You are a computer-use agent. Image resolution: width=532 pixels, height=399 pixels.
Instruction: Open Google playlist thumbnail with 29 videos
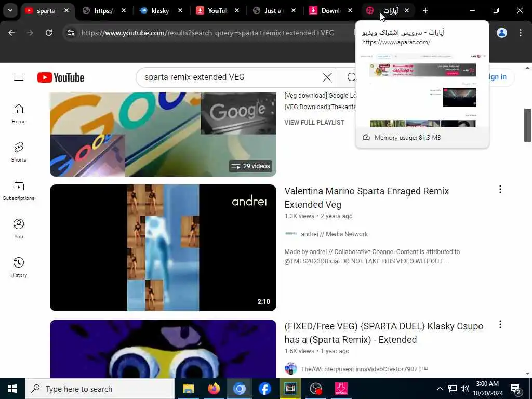[163, 134]
